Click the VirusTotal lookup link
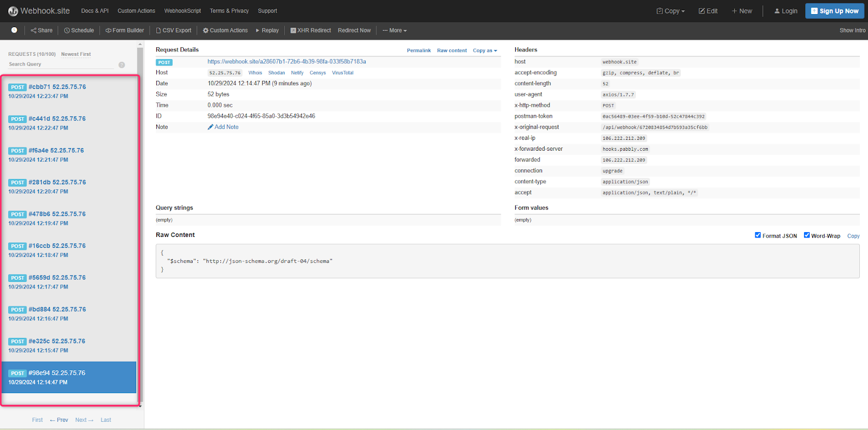Screen dimensions: 868x430 click(x=343, y=73)
